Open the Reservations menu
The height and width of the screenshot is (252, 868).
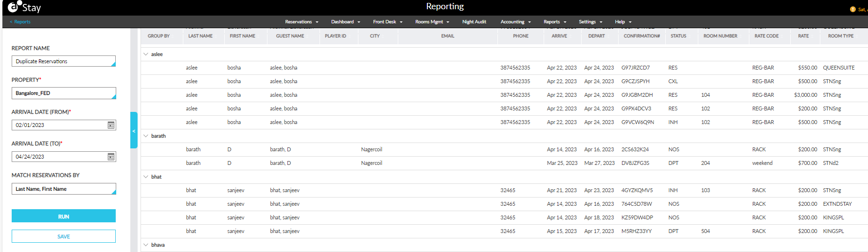(x=301, y=22)
